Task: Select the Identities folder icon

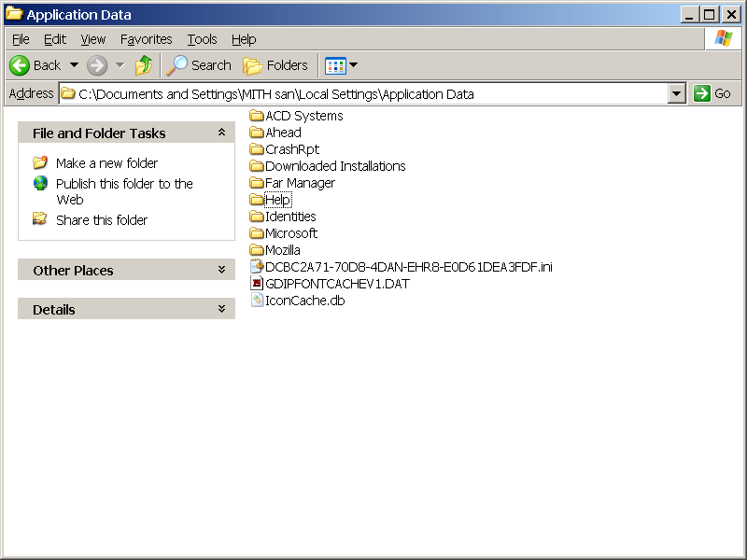Action: pyautogui.click(x=256, y=217)
